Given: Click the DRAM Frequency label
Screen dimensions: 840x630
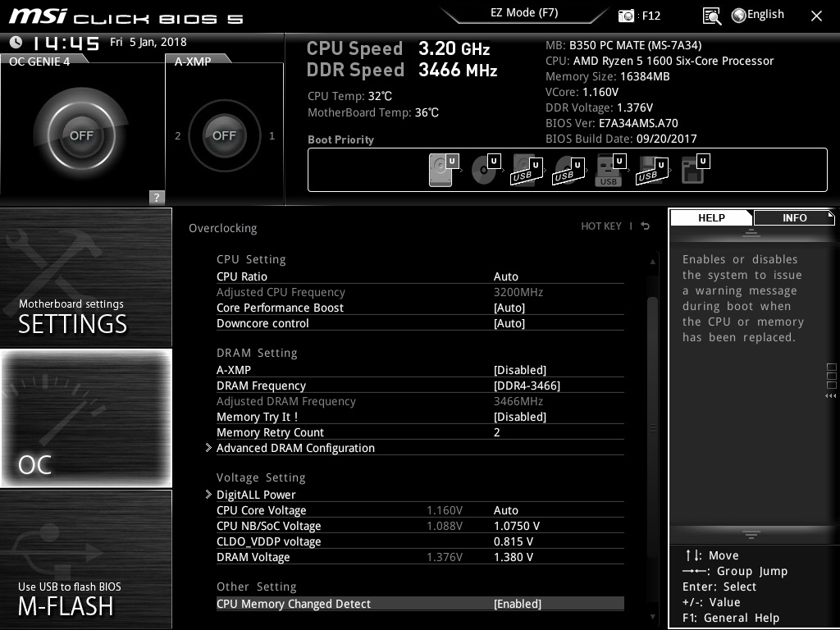Looking at the screenshot, I should pos(261,386).
